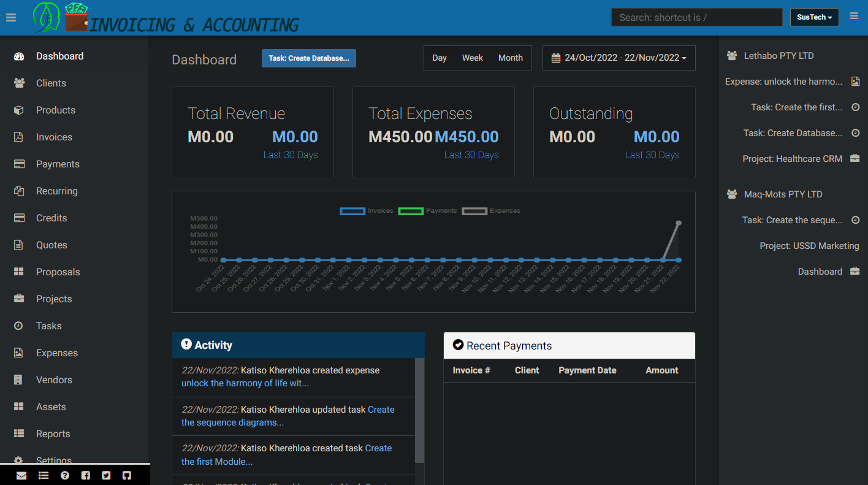Open Task: Create Database... in right panel
The width and height of the screenshot is (868, 485).
[x=793, y=133]
